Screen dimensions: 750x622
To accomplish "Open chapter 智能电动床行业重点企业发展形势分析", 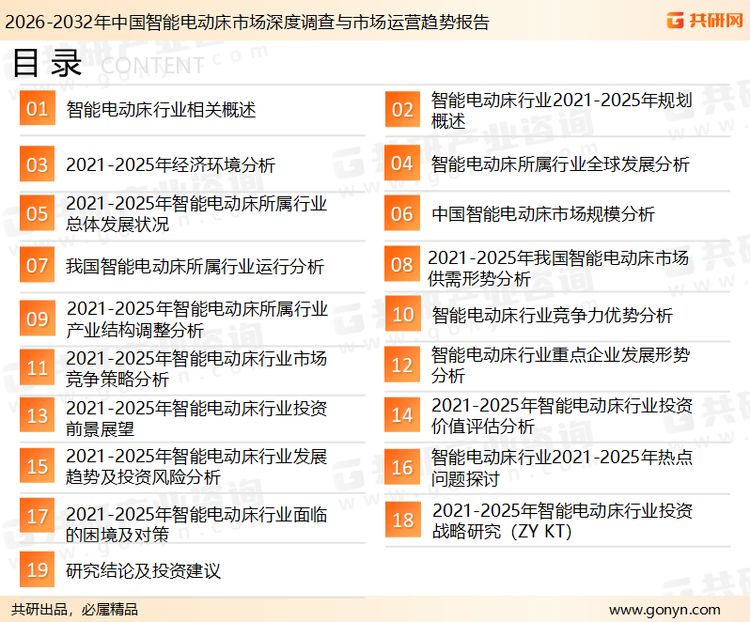I will pyautogui.click(x=560, y=365).
